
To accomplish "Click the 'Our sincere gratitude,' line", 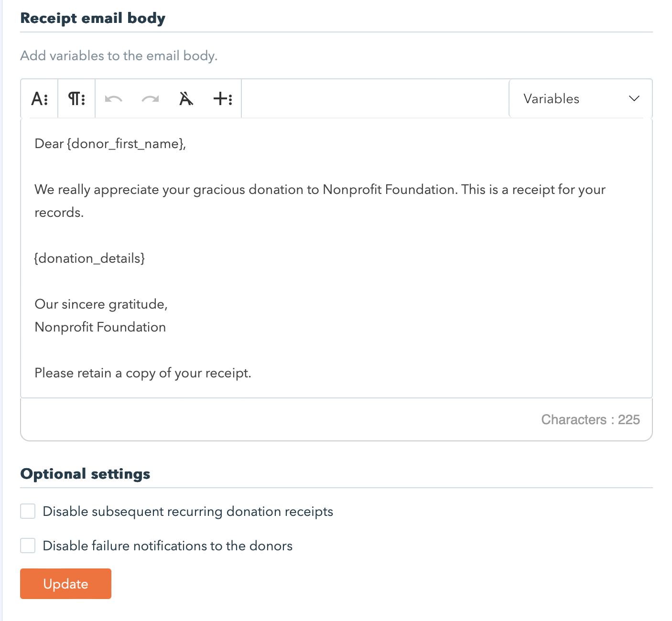I will (x=101, y=304).
